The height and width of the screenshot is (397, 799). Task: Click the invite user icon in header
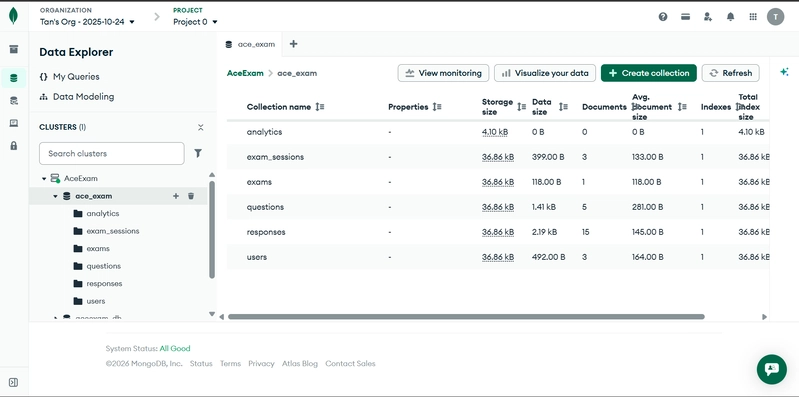708,17
